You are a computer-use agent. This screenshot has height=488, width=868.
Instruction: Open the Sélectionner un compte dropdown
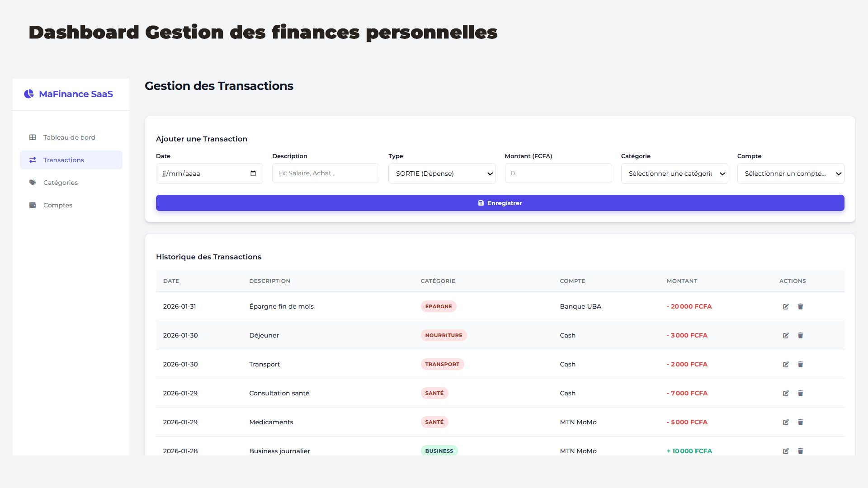tap(791, 173)
